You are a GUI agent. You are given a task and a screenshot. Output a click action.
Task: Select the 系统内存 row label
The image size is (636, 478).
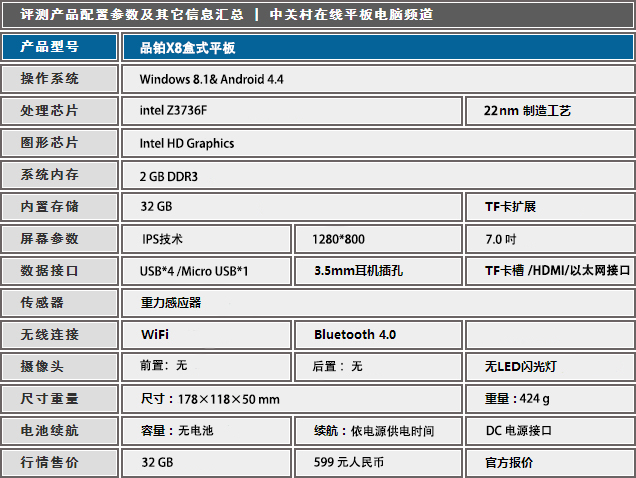tap(60, 175)
